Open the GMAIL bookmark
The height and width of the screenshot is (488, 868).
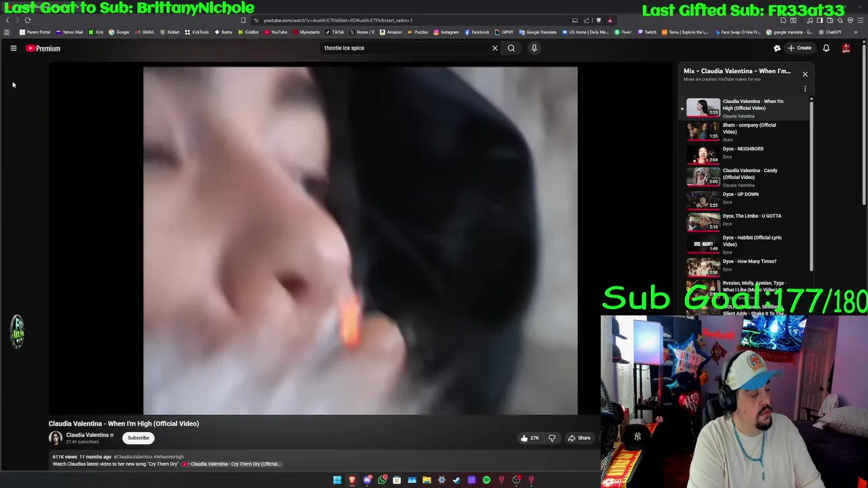coord(144,32)
